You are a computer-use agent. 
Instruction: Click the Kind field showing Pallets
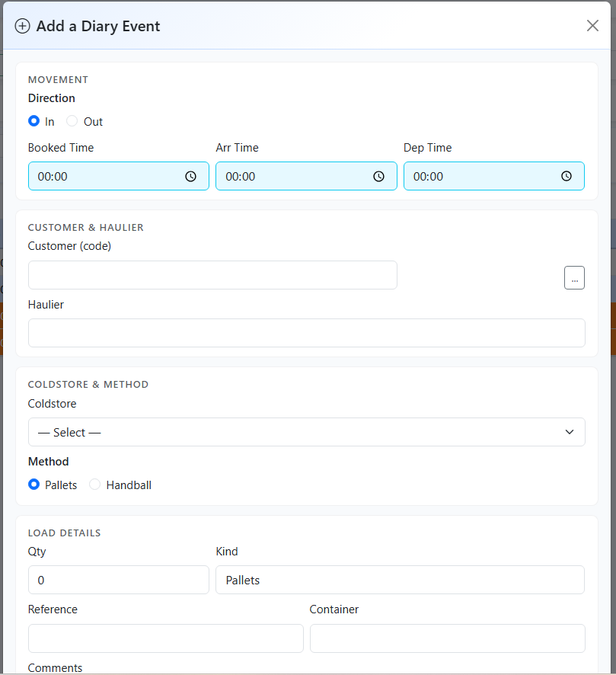click(400, 580)
